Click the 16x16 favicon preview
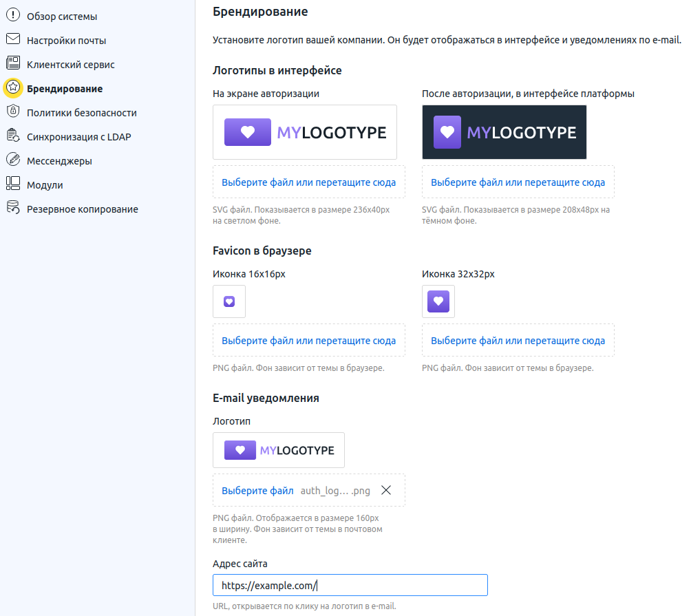 pyautogui.click(x=229, y=301)
